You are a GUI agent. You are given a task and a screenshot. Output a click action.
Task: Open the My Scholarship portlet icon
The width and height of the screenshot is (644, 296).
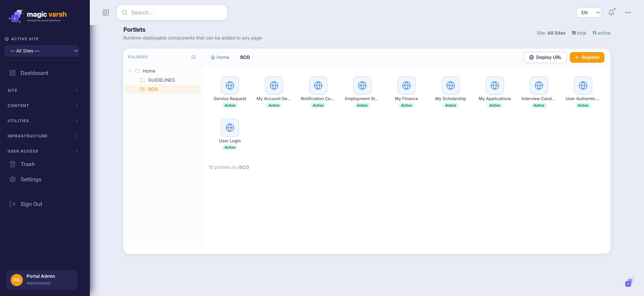450,85
